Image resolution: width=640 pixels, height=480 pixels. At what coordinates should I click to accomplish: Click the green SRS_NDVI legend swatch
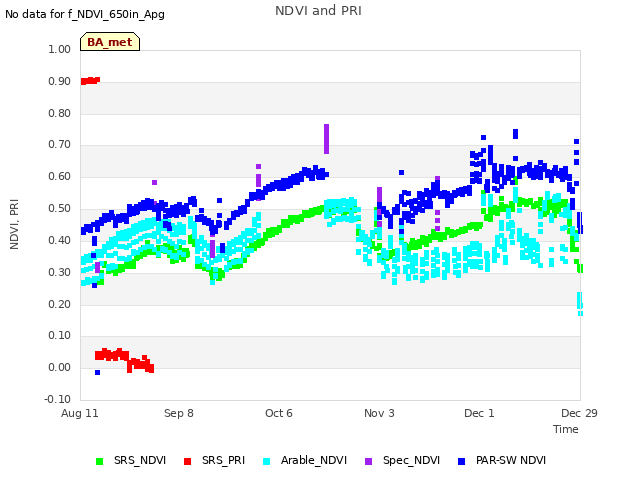99,461
